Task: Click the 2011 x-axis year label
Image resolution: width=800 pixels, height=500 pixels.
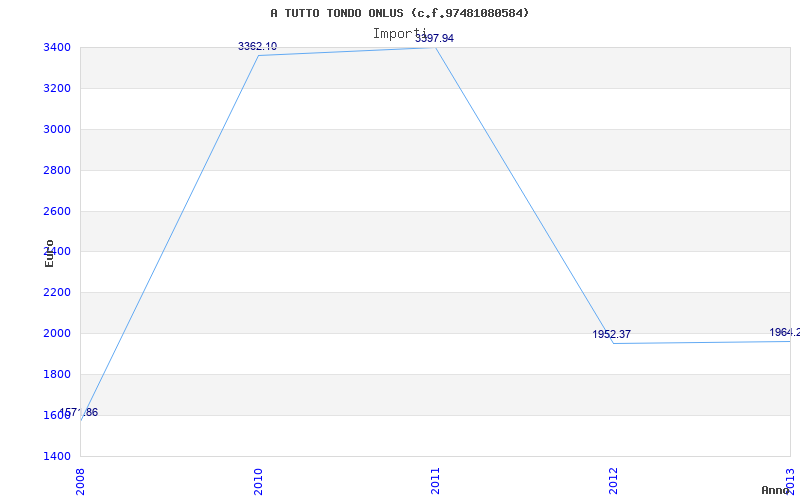Action: (435, 481)
